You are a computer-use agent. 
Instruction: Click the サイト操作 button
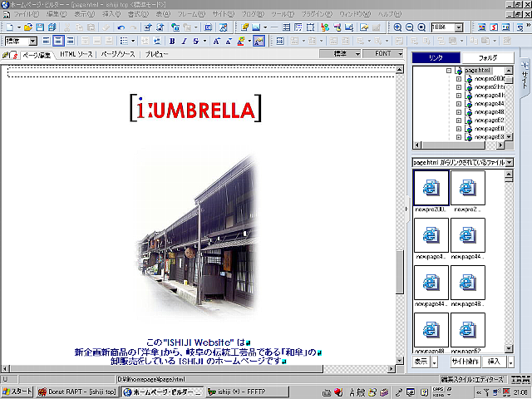pyautogui.click(x=465, y=362)
